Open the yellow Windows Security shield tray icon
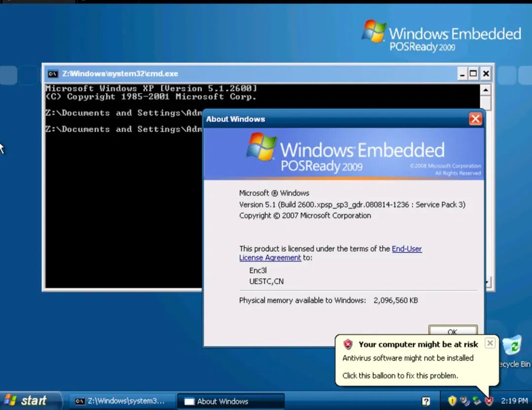 click(452, 401)
